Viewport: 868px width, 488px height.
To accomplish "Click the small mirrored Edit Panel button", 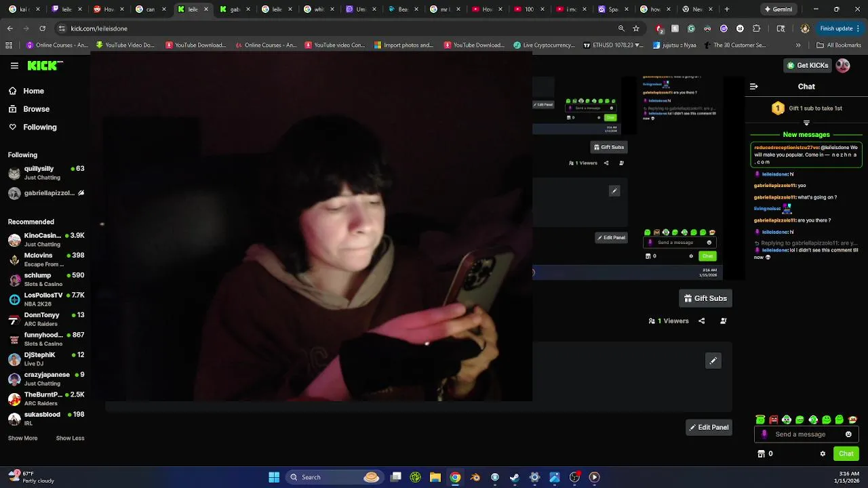I will [611, 238].
